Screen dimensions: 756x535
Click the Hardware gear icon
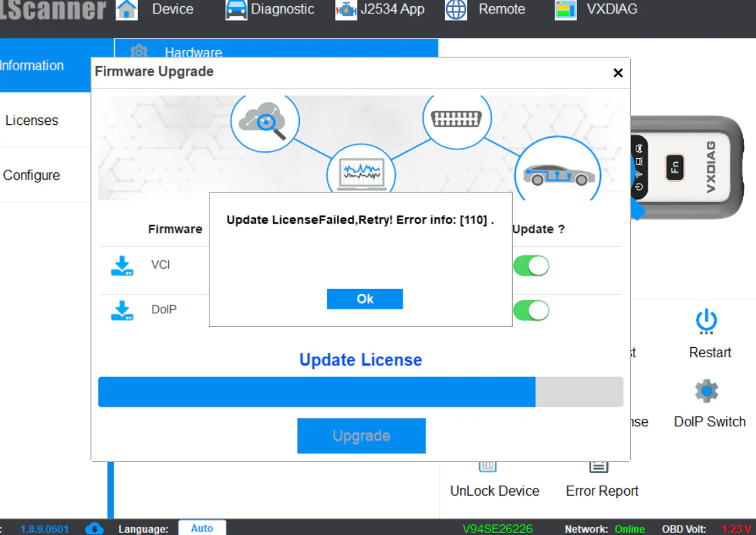(x=139, y=51)
